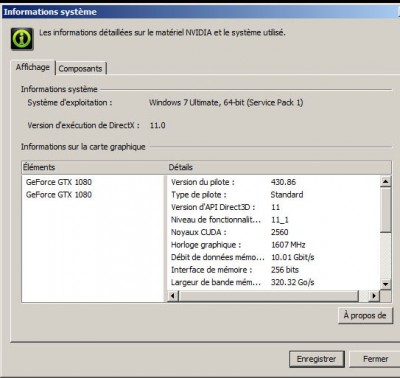This screenshot has height=378, width=400.
Task: Select the second GeForce GTX 1080 entry
Action: pos(59,195)
